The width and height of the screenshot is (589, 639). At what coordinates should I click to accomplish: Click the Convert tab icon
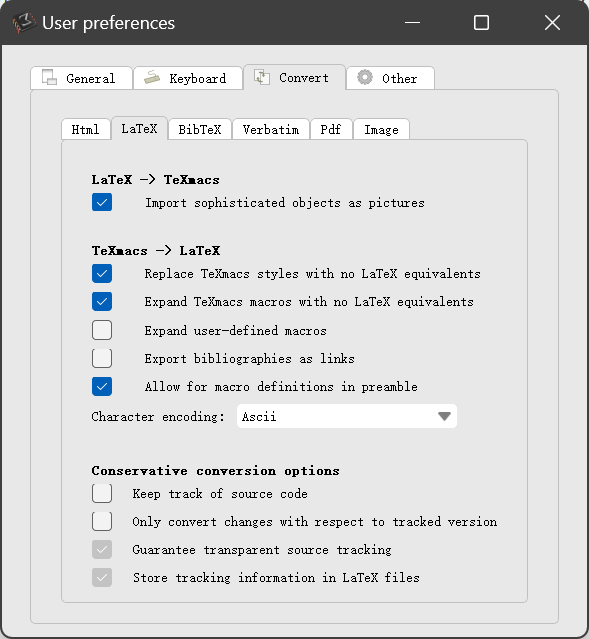click(x=262, y=77)
